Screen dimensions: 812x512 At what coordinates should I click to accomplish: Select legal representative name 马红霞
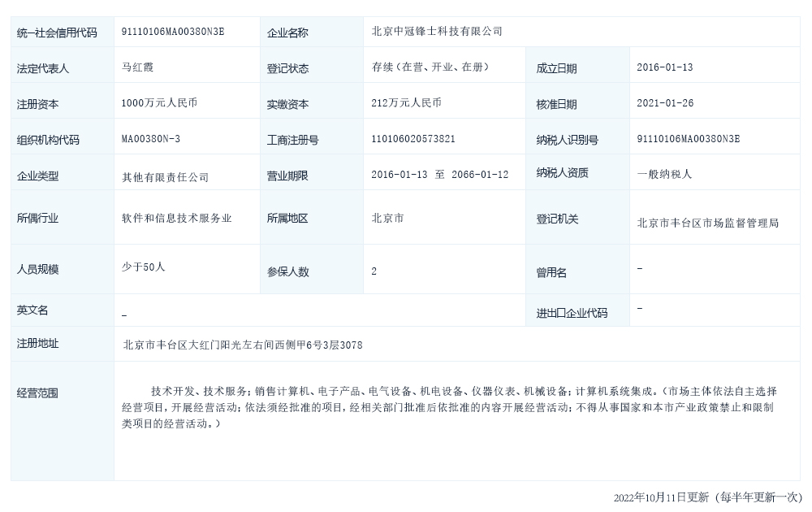[x=138, y=67]
